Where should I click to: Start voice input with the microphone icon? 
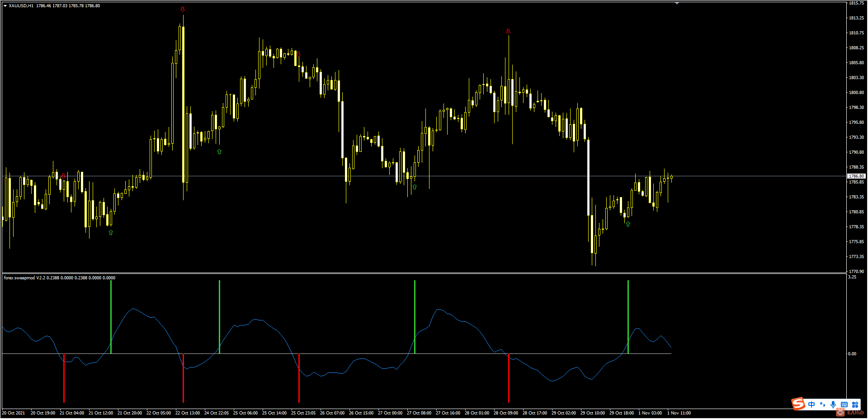(x=833, y=405)
